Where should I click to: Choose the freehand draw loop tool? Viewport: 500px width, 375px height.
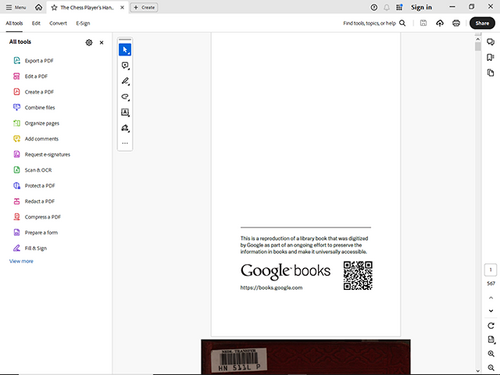point(125,97)
